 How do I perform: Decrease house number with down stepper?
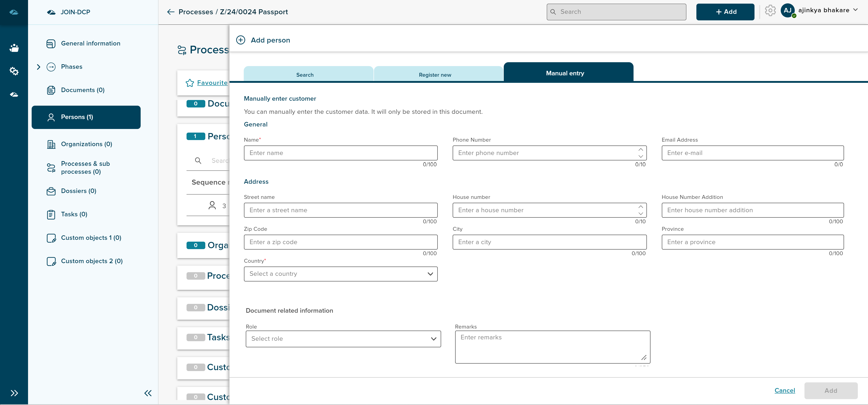641,213
